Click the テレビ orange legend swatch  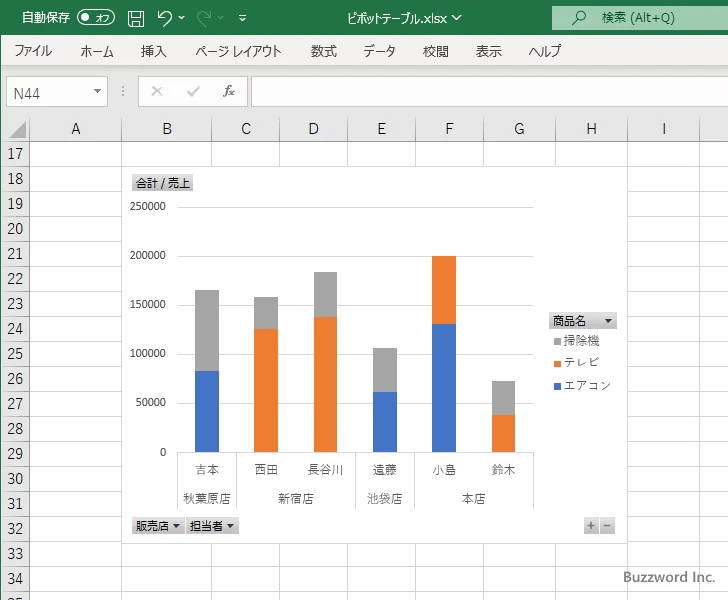(557, 364)
